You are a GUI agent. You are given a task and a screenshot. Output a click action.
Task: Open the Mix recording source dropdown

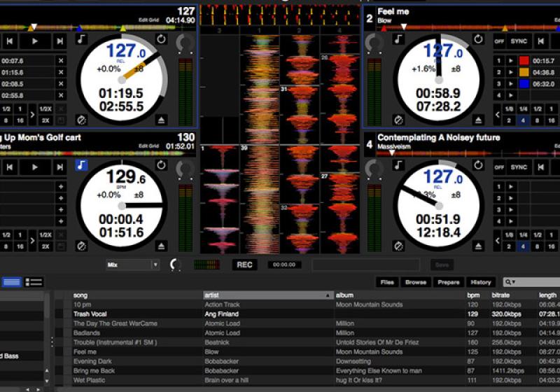point(133,265)
